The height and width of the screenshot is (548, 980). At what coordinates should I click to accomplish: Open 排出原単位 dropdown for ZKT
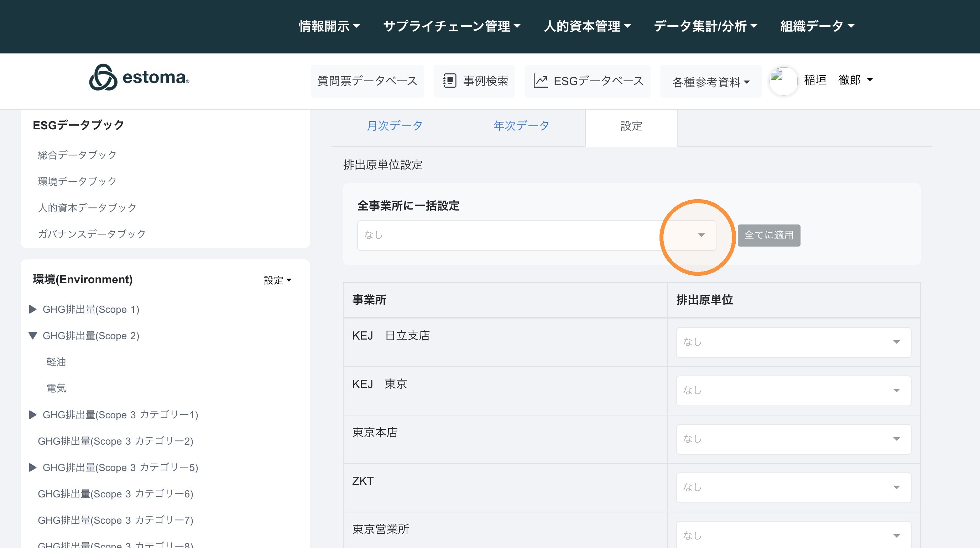click(794, 487)
